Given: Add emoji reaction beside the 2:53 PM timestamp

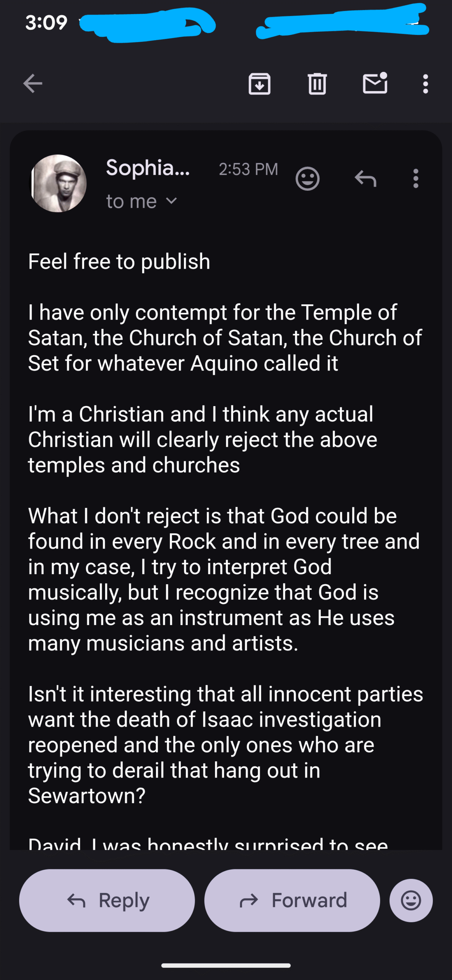Looking at the screenshot, I should click(307, 179).
